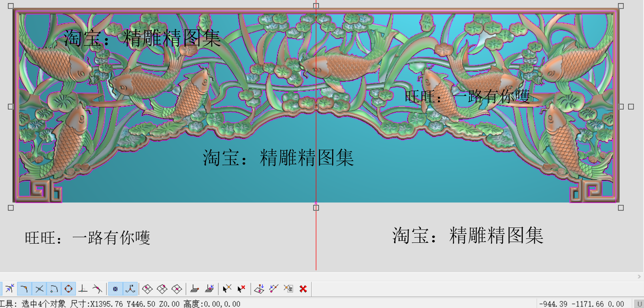Toggle the three-axis origin snap icon
The image size is (644, 308).
(x=130, y=289)
